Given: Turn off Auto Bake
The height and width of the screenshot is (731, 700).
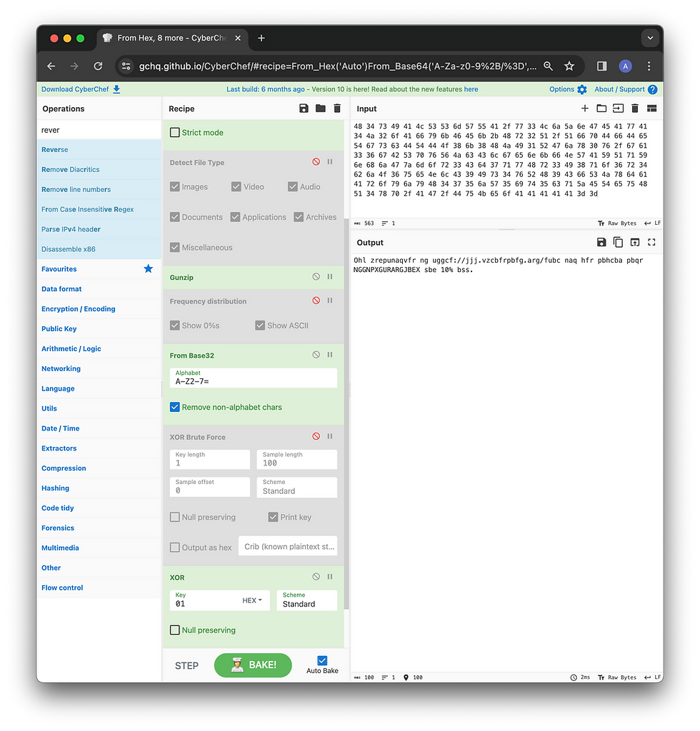Looking at the screenshot, I should tap(322, 660).
